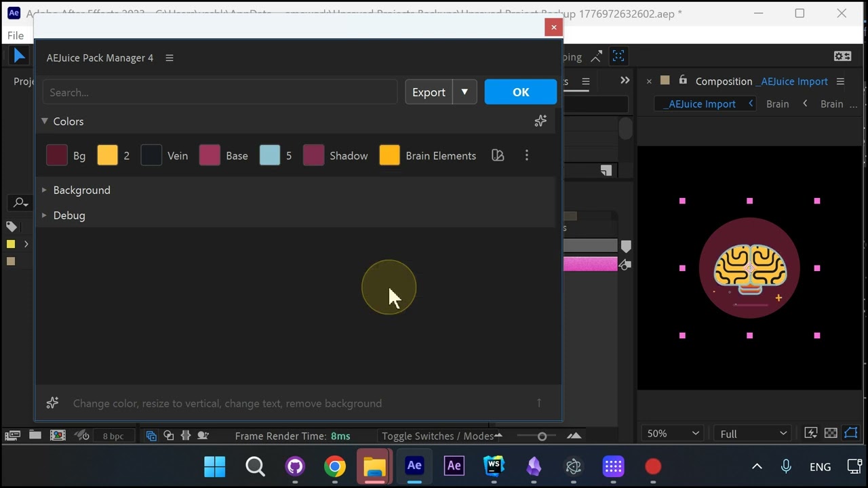The height and width of the screenshot is (488, 868).
Task: Close the Composition panel tab
Action: 649,81
